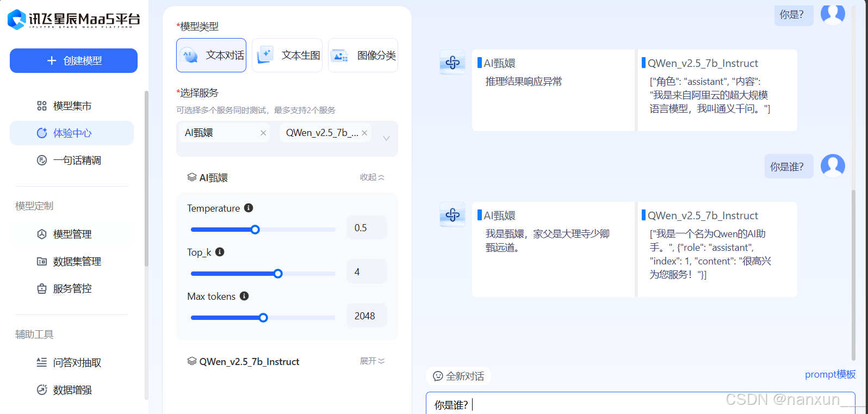Remove the QWen_v2.5_7b service tag
This screenshot has height=414, width=868.
click(364, 133)
